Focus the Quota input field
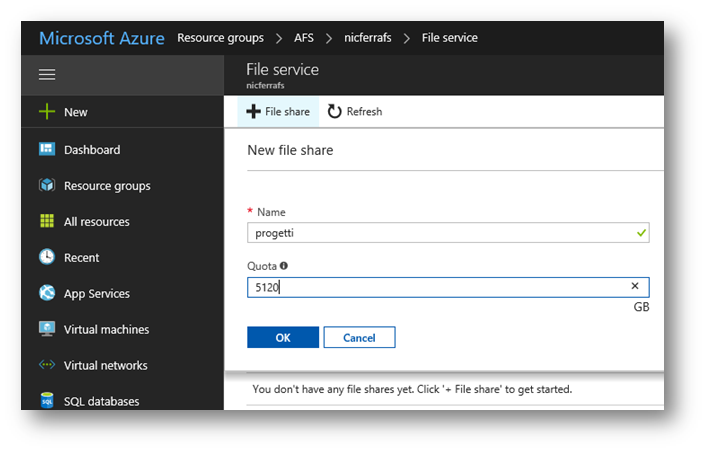 click(x=448, y=287)
